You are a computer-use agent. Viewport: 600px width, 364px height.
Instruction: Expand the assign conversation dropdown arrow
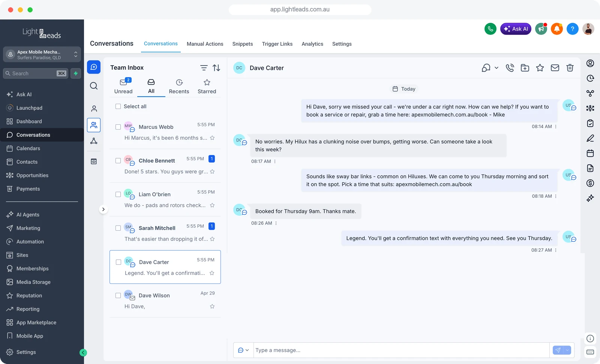click(496, 68)
